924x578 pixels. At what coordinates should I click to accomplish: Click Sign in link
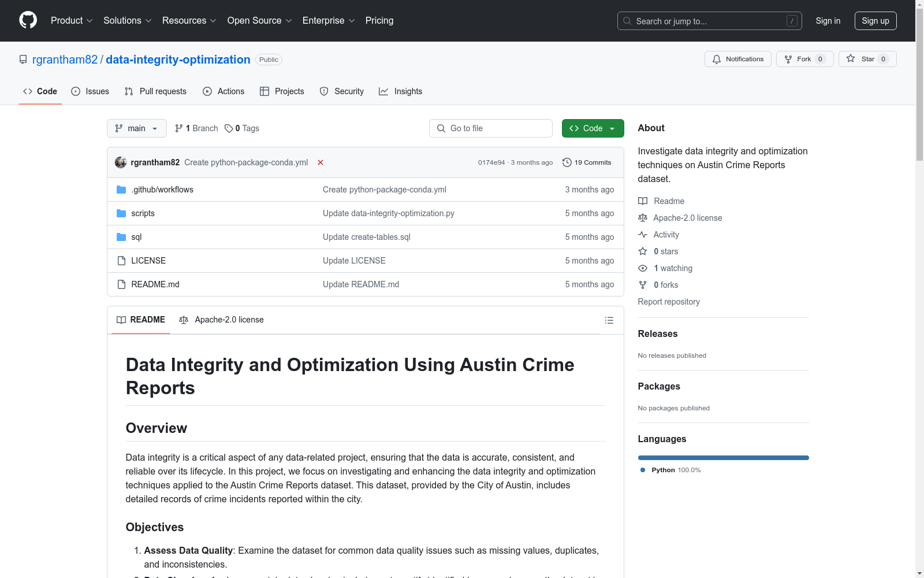tap(828, 21)
